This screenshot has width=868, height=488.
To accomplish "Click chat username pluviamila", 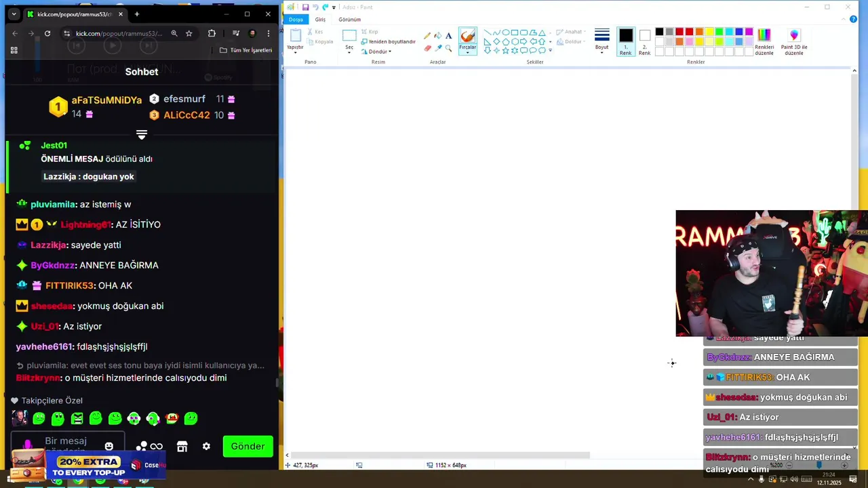I will 53,204.
